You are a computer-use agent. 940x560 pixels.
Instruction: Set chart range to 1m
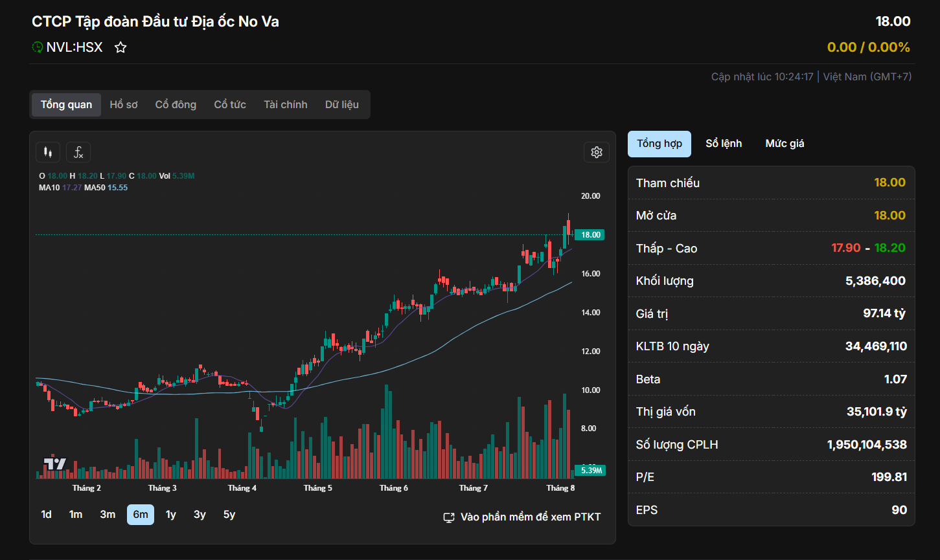(76, 515)
